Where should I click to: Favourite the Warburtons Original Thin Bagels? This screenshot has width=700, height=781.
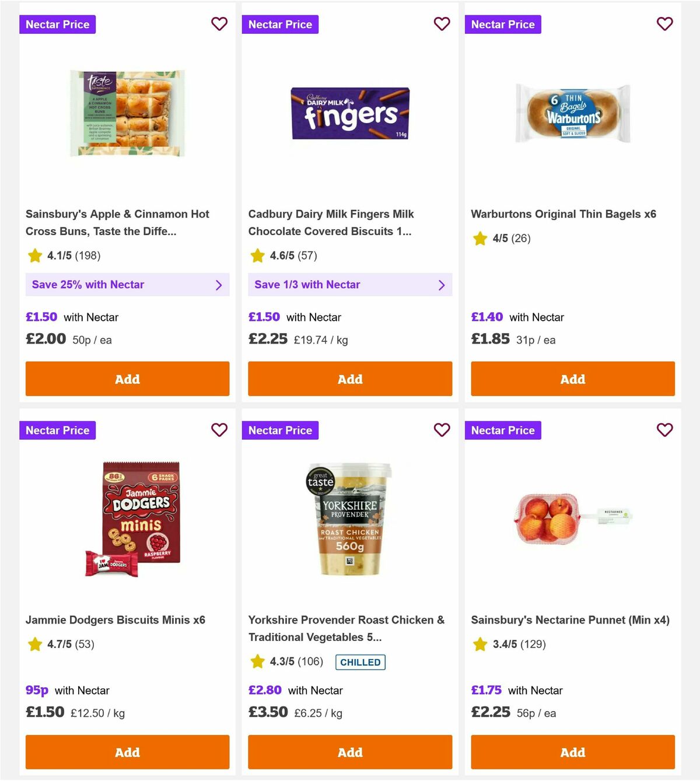tap(664, 24)
